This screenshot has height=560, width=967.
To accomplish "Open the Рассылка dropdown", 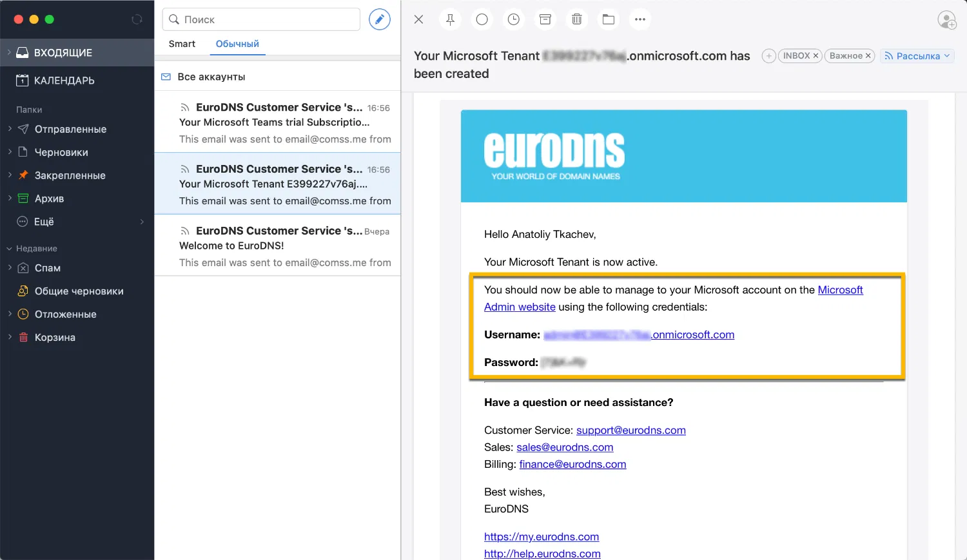I will [x=917, y=56].
